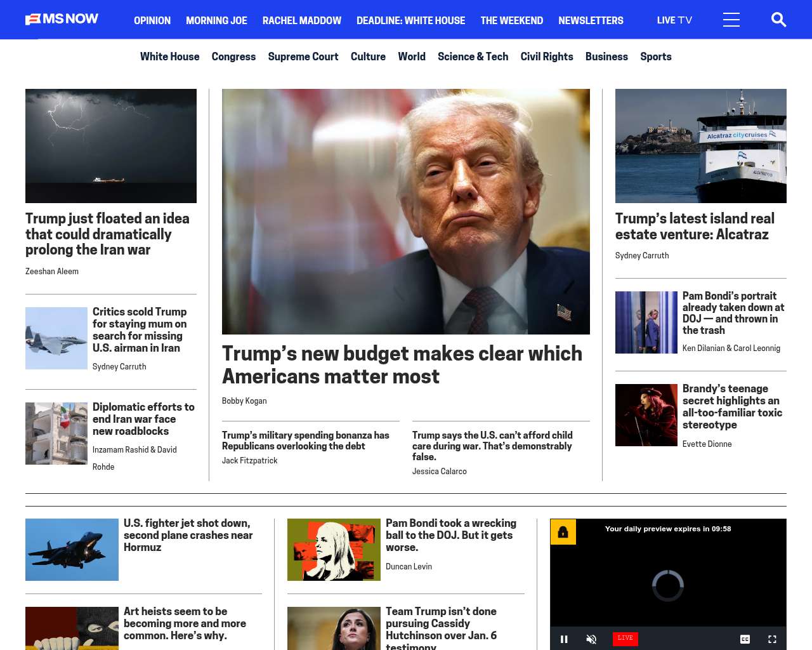Image resolution: width=812 pixels, height=650 pixels.
Task: Select Business topic
Action: coord(606,56)
